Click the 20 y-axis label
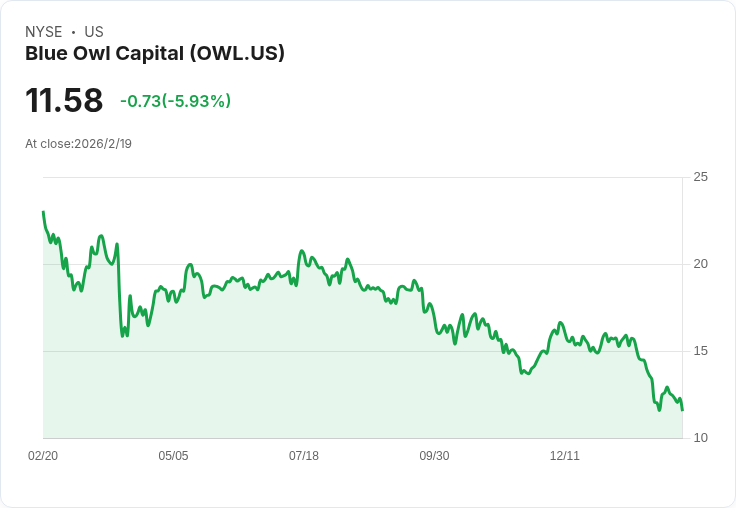Image resolution: width=736 pixels, height=508 pixels. (701, 264)
